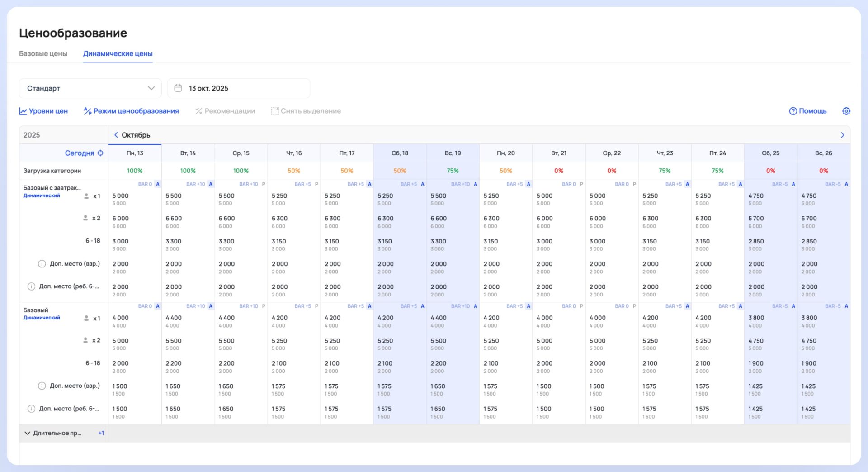Switch to Базовые цены tab

pos(43,53)
